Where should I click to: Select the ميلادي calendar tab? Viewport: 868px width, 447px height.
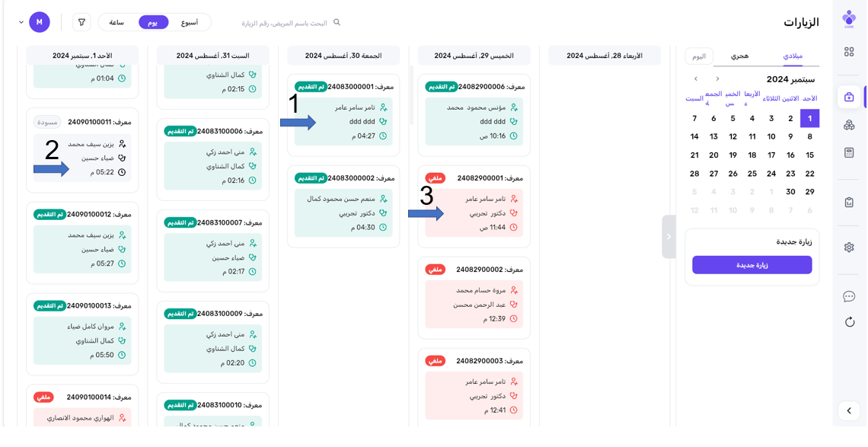click(x=793, y=56)
